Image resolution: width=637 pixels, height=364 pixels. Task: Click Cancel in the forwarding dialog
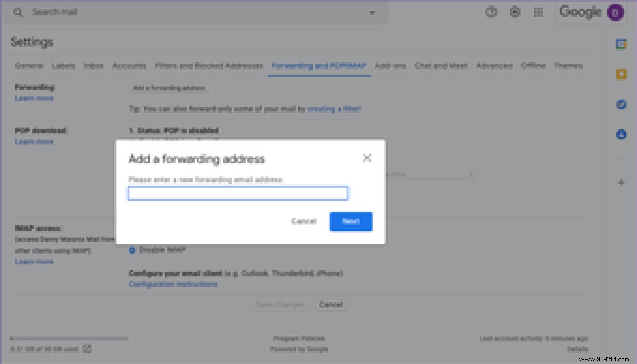[303, 221]
